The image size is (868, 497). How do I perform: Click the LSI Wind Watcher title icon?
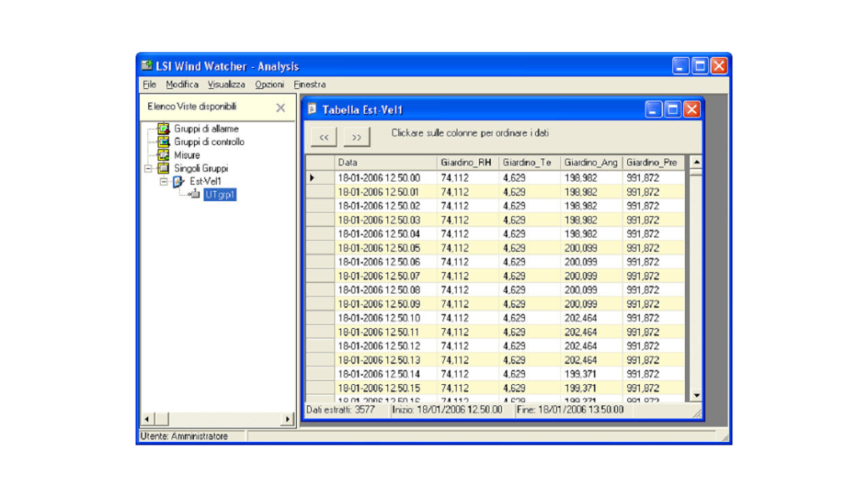[147, 66]
